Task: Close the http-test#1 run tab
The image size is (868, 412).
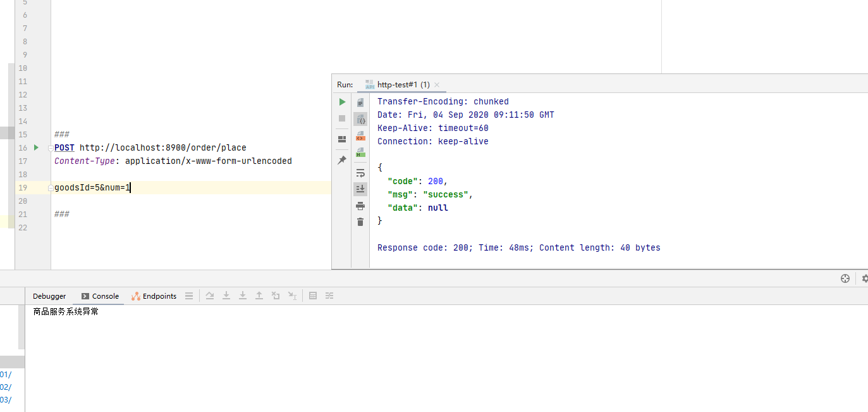Action: click(437, 85)
